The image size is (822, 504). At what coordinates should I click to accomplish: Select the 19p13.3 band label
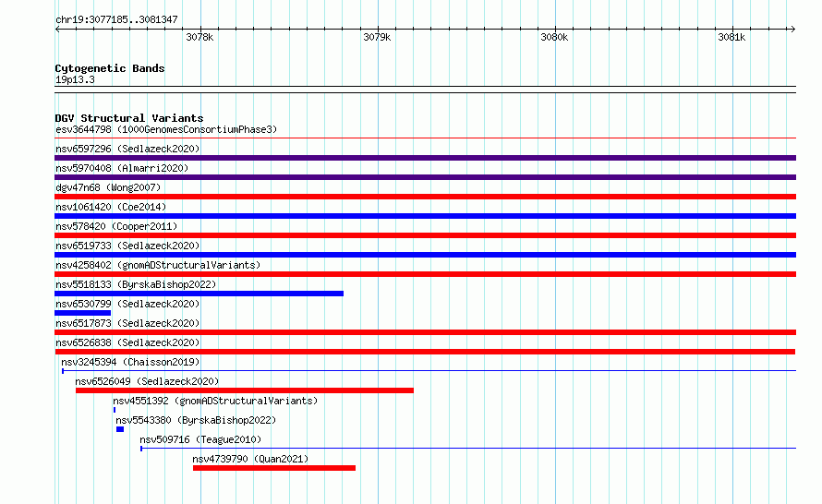tap(75, 79)
